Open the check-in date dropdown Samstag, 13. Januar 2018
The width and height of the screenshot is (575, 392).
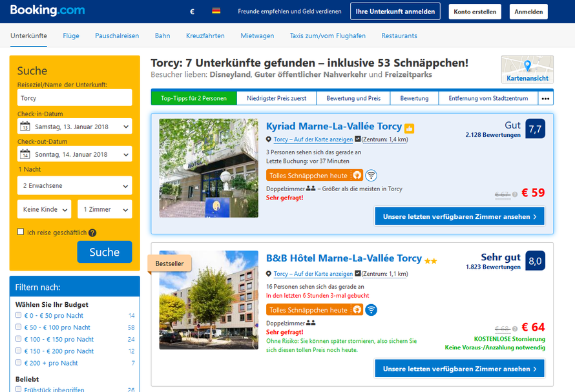coord(75,127)
